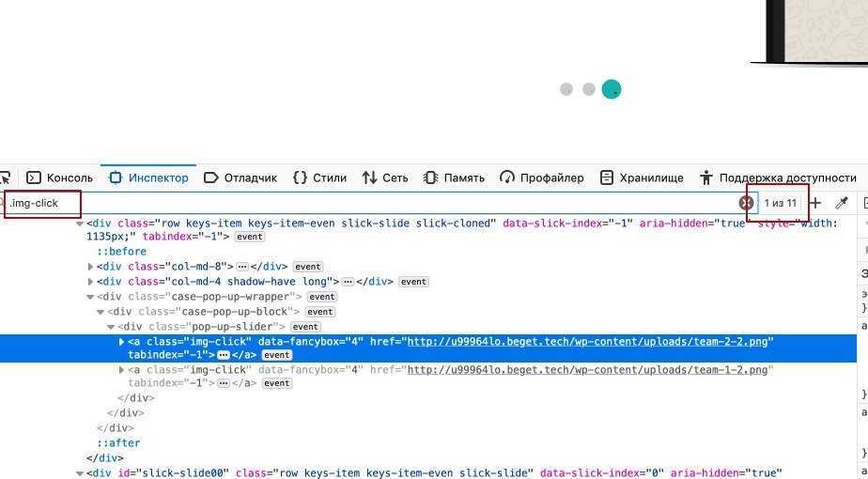This screenshot has height=479, width=868.
Task: Open the Хранилище storage tab
Action: pyautogui.click(x=642, y=178)
